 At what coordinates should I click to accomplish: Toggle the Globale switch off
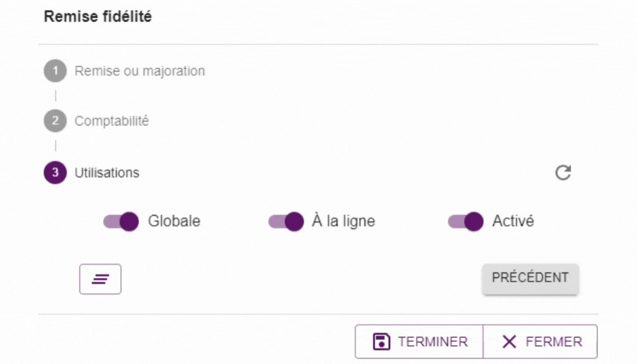[x=121, y=221]
